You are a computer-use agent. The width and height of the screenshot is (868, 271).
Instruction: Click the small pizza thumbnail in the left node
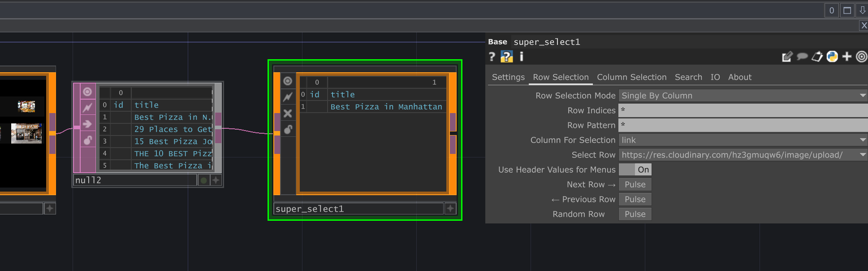pos(26,106)
